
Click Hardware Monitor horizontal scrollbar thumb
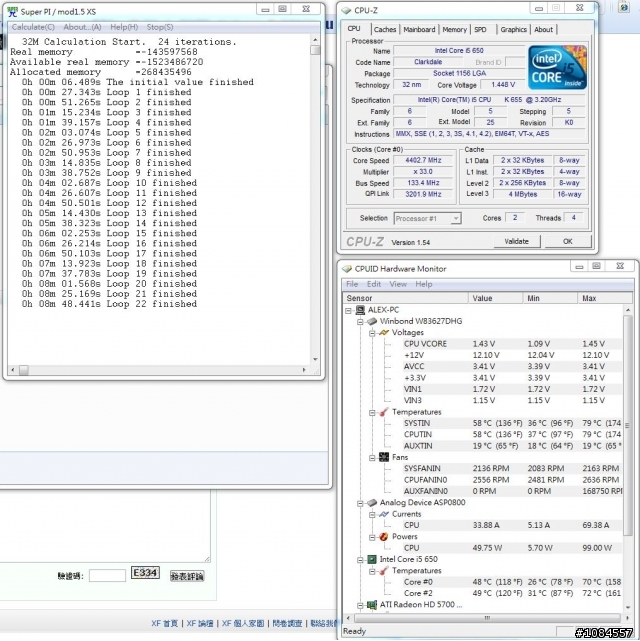click(x=487, y=618)
